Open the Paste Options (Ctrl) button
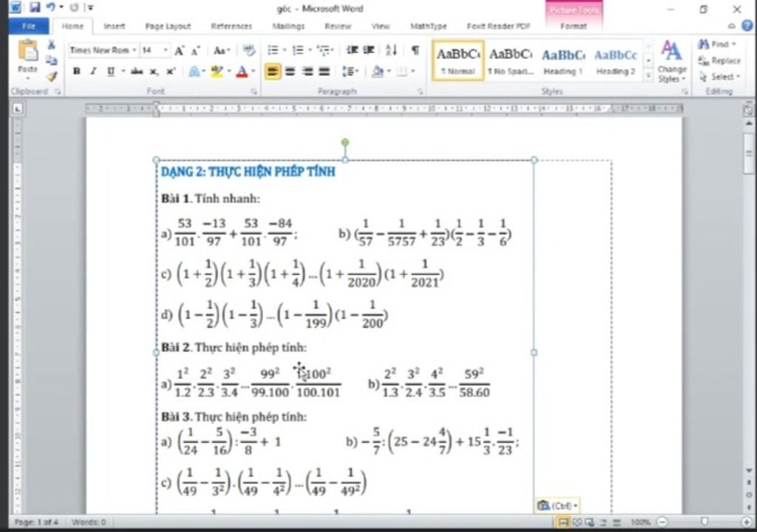757x532 pixels. click(557, 505)
